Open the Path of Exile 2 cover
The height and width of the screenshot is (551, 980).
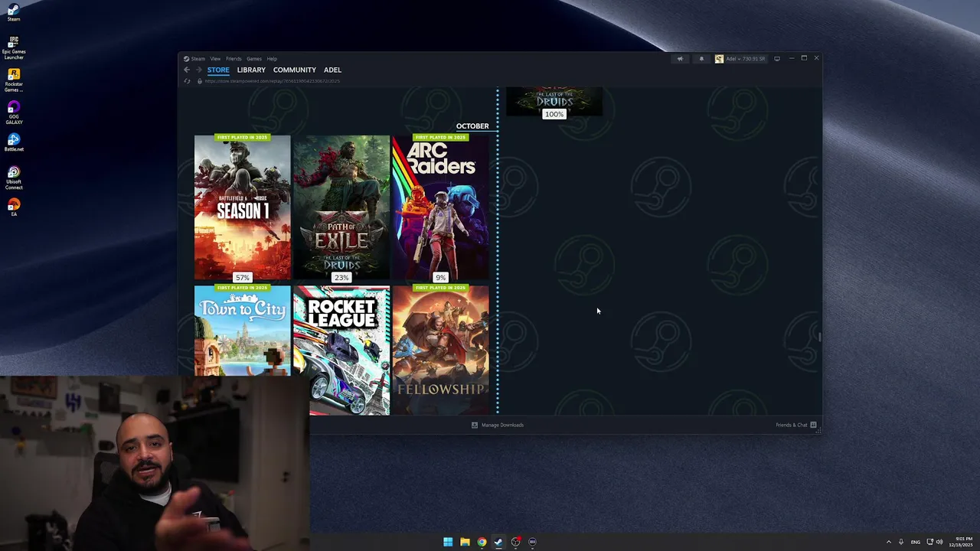coord(341,207)
